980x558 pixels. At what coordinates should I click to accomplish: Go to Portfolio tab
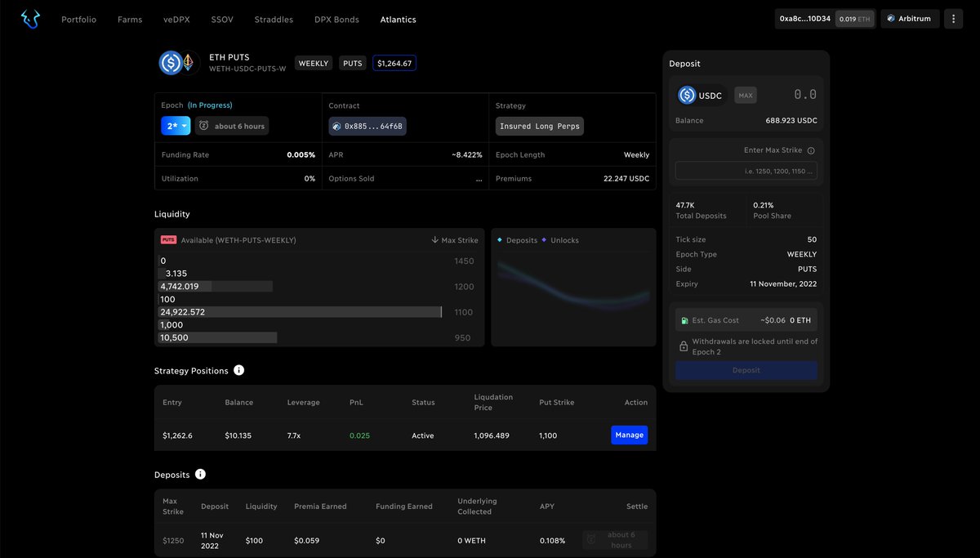tap(78, 19)
